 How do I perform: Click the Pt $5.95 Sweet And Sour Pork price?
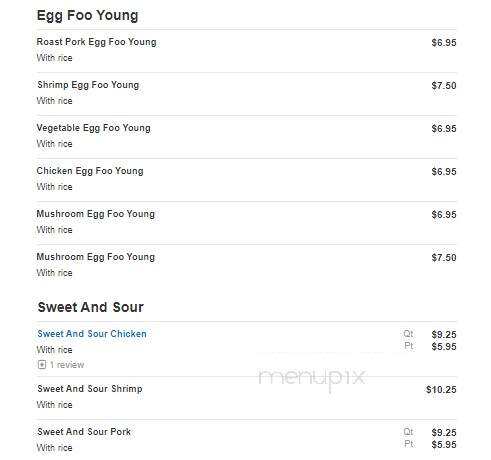coord(444,445)
